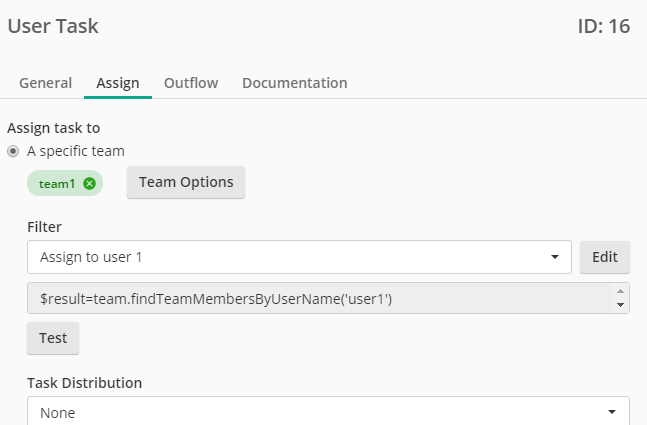Screen dimensions: 647x425
Task: Open the 'Assign to user 1' filter dropdown
Action: coord(299,257)
